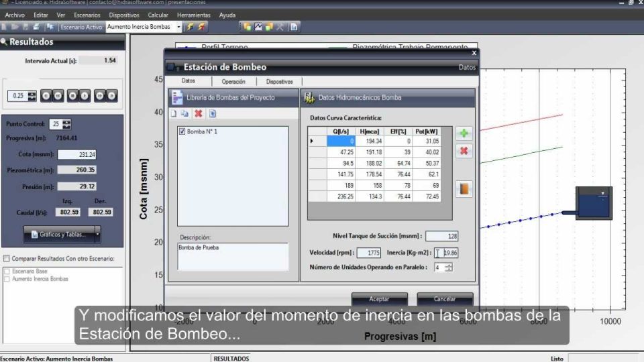Check the Escenario Base checkbox
Screen dimensions: 644x362
(7, 271)
